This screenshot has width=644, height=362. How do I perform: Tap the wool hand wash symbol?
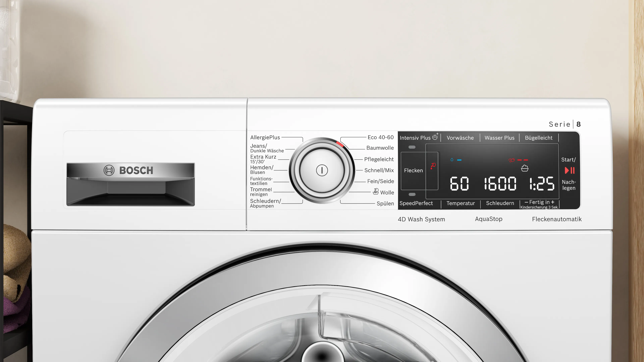click(x=375, y=192)
